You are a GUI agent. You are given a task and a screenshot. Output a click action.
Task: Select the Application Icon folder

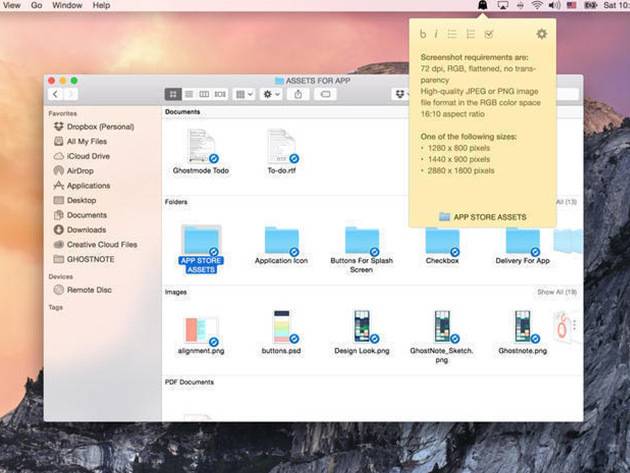click(281, 240)
